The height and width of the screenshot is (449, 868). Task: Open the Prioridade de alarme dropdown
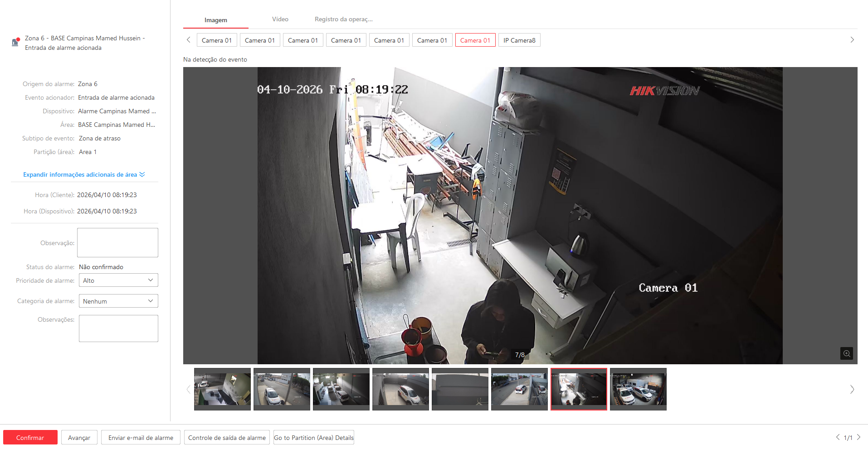pyautogui.click(x=118, y=280)
